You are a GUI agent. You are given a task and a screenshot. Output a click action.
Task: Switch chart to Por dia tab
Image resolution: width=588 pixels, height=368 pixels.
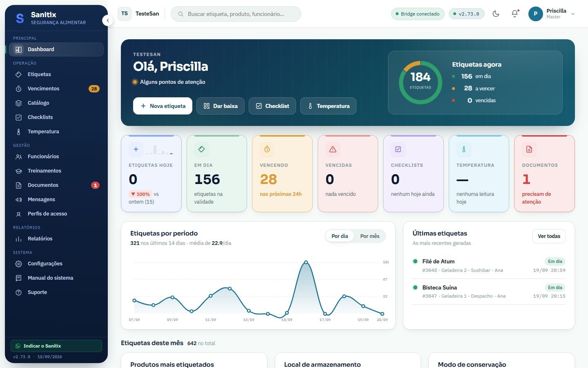(340, 236)
